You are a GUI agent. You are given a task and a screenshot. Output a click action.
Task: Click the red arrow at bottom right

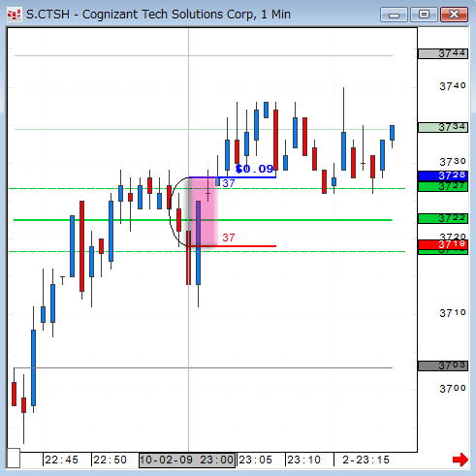point(460,460)
